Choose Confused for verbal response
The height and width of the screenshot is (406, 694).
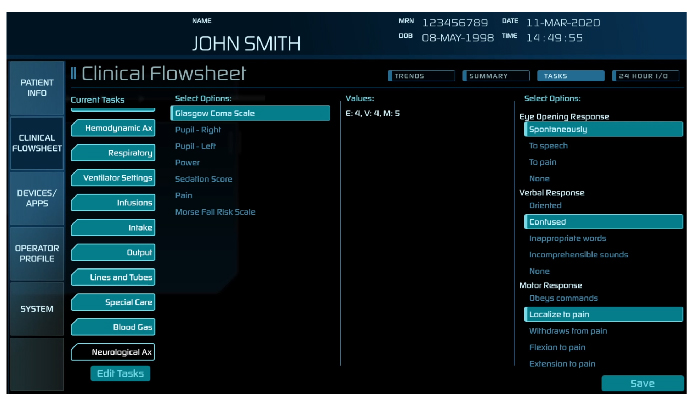[x=603, y=222]
